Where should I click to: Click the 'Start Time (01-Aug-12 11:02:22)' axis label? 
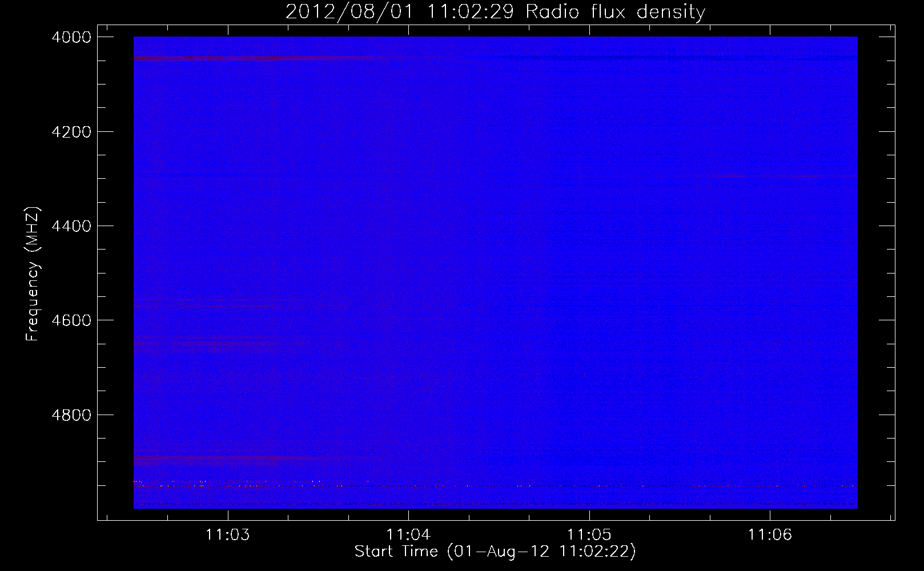(495, 552)
